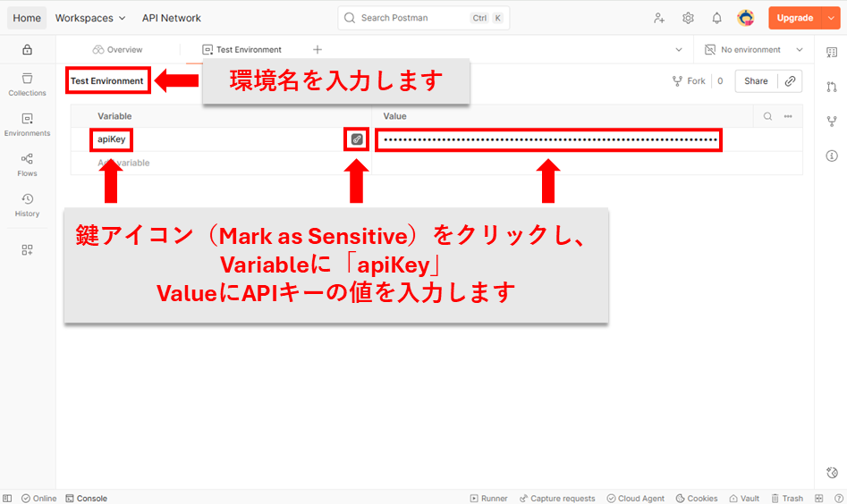Expand the Workspaces dropdown menu

click(90, 18)
